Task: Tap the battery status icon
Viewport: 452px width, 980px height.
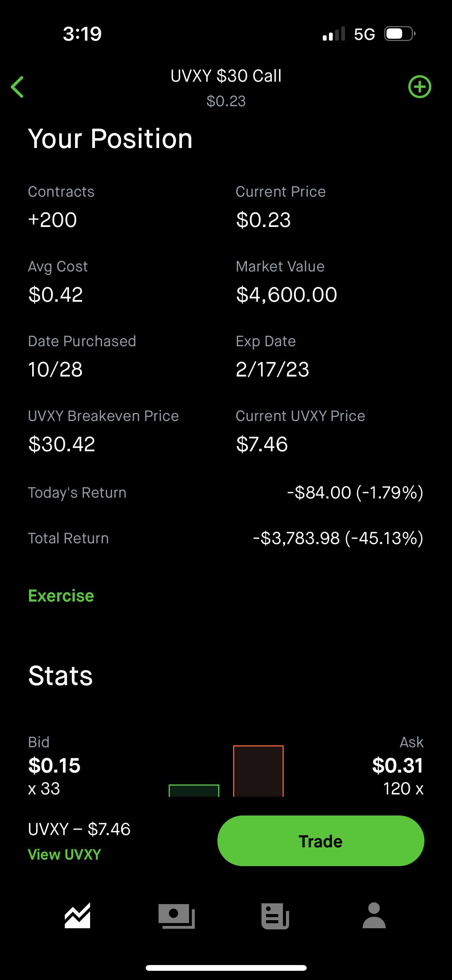Action: click(x=399, y=34)
